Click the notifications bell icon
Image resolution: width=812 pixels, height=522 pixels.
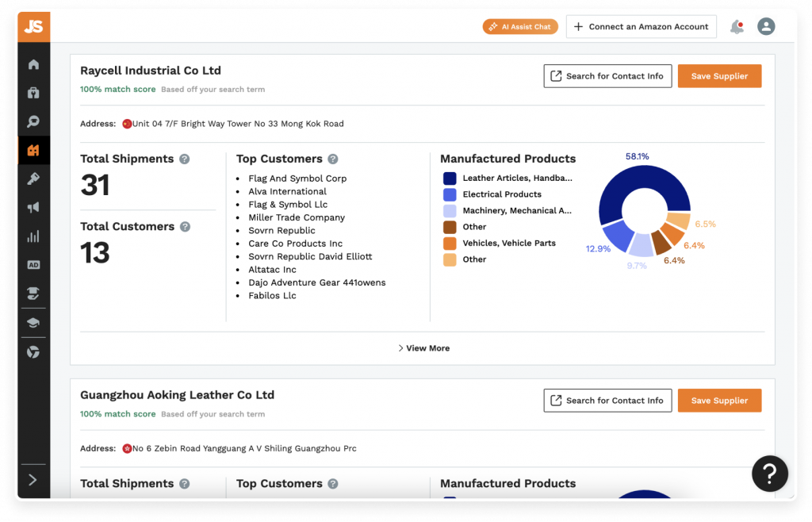click(x=737, y=27)
